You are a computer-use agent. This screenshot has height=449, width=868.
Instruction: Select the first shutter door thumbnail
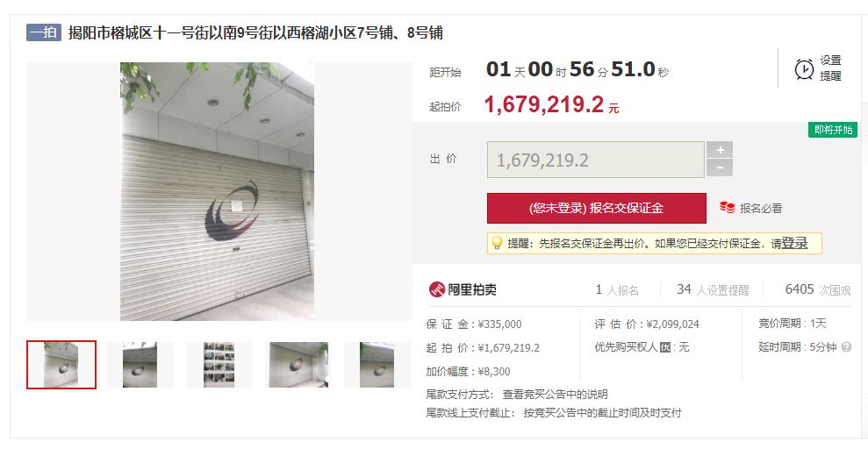click(61, 365)
